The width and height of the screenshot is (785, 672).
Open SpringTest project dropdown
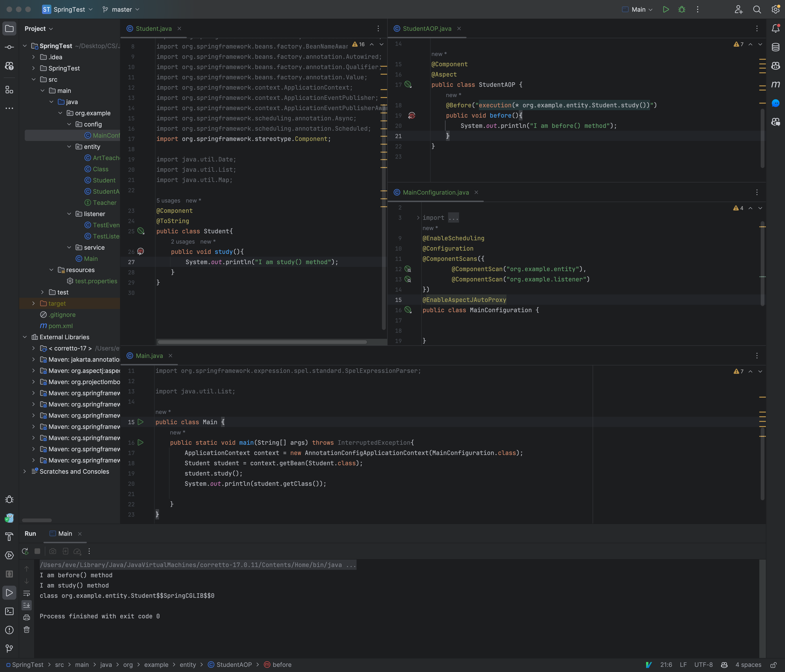[67, 10]
